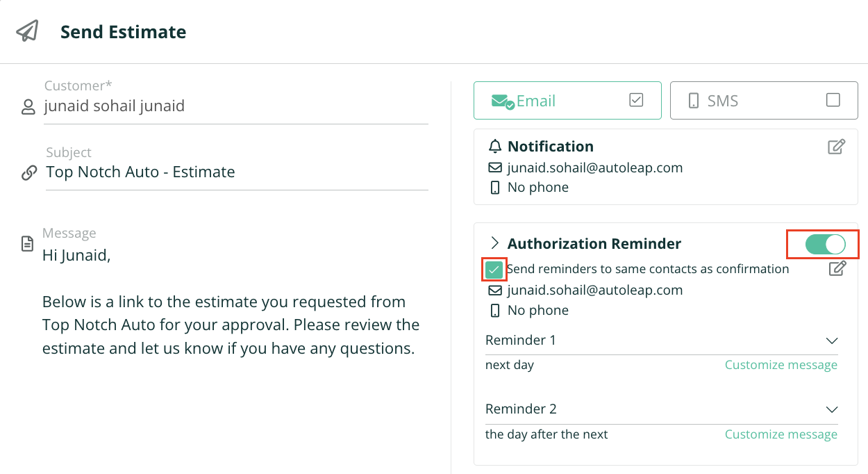Click Customize message for Reminder 1
Screen dimensions: 868x474
coord(781,365)
